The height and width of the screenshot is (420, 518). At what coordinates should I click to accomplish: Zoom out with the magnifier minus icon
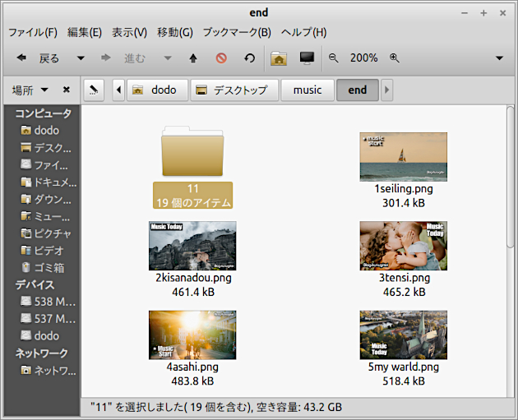[x=333, y=58]
